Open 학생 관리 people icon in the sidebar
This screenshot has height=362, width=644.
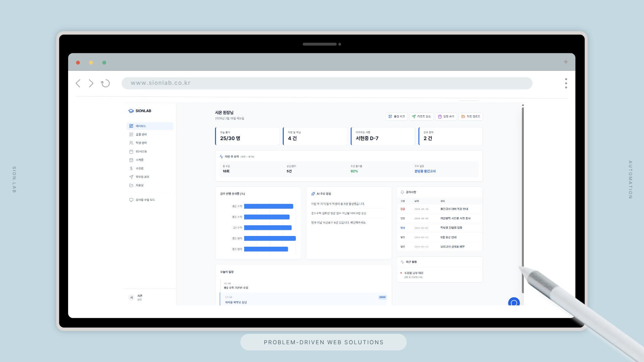[x=131, y=143]
